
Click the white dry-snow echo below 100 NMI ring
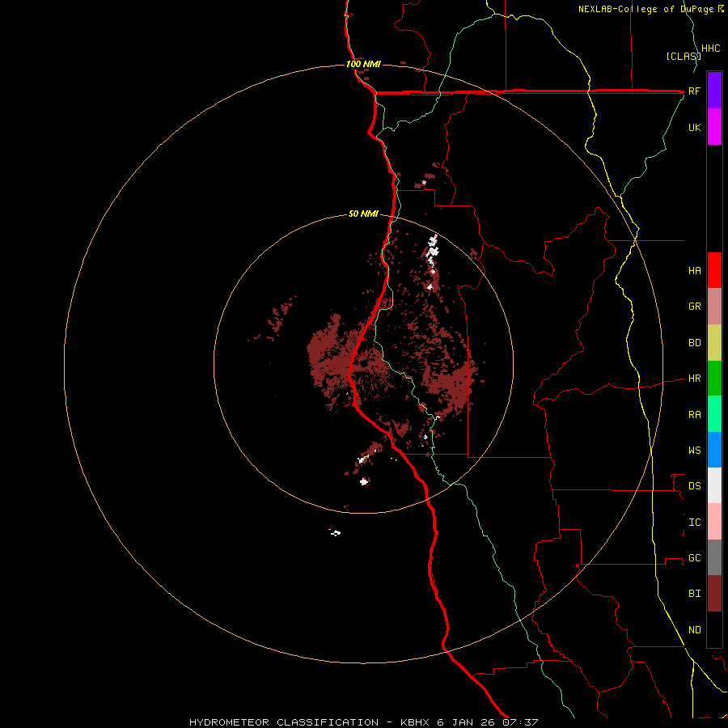click(x=336, y=532)
